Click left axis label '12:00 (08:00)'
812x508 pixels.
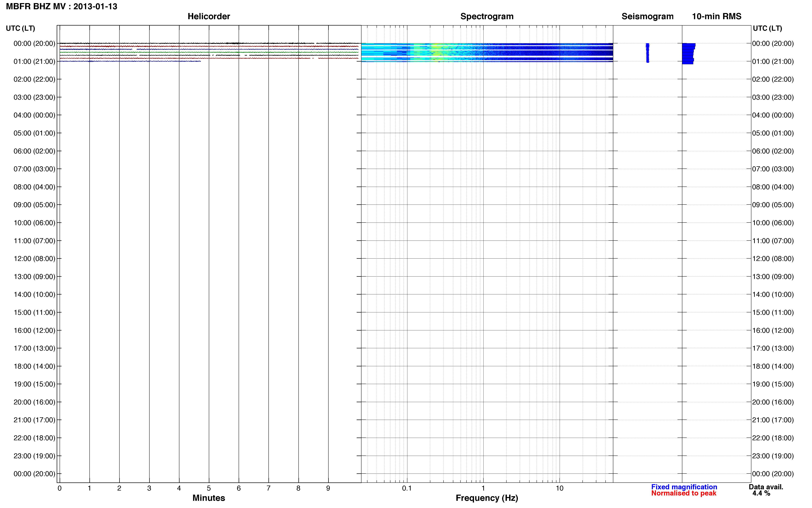[34, 259]
